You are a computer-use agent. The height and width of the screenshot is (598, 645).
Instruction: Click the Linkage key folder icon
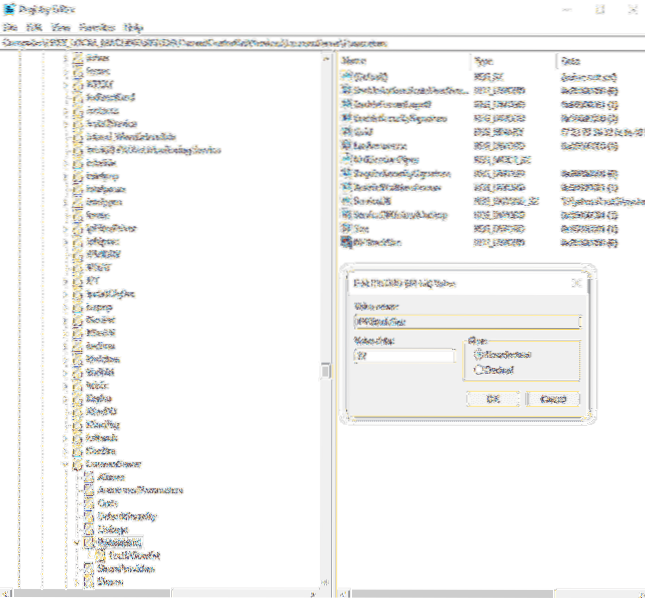tap(88, 528)
